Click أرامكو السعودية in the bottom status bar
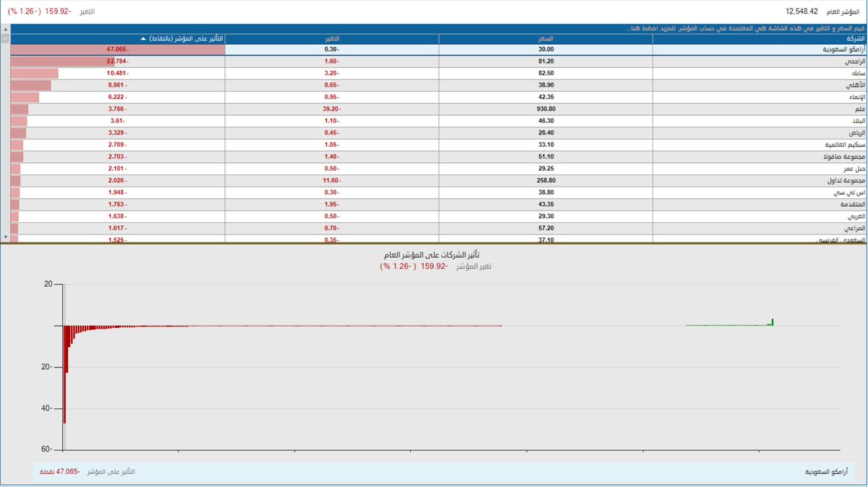The height and width of the screenshot is (487, 868). pos(827,472)
